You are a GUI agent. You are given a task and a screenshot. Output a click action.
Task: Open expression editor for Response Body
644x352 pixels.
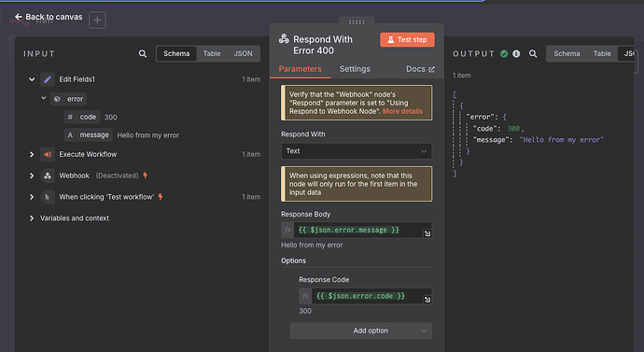tap(427, 233)
